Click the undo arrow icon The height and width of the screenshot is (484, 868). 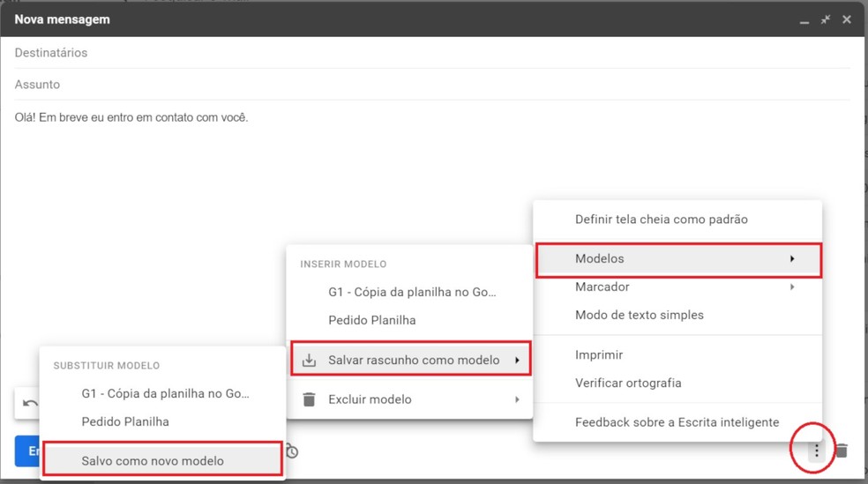[x=30, y=404]
